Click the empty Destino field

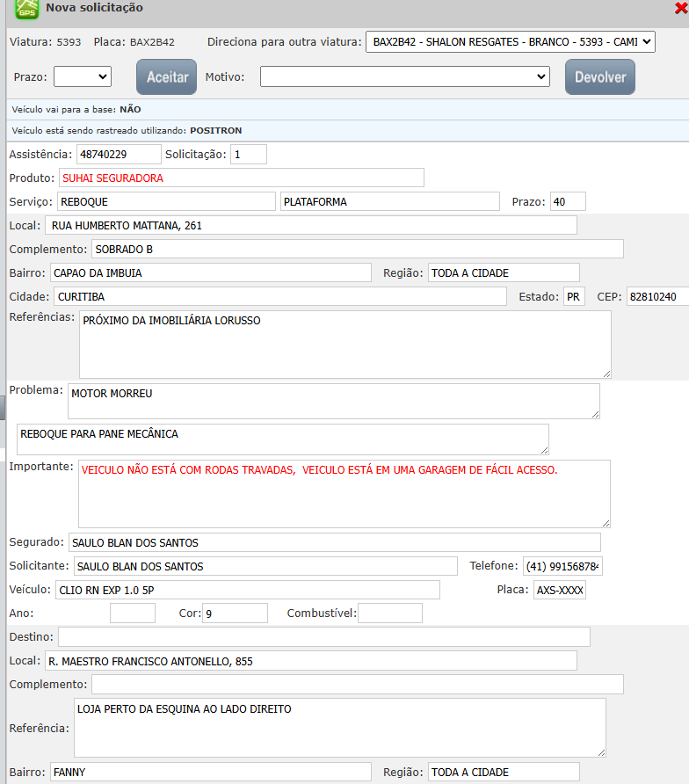pos(324,637)
